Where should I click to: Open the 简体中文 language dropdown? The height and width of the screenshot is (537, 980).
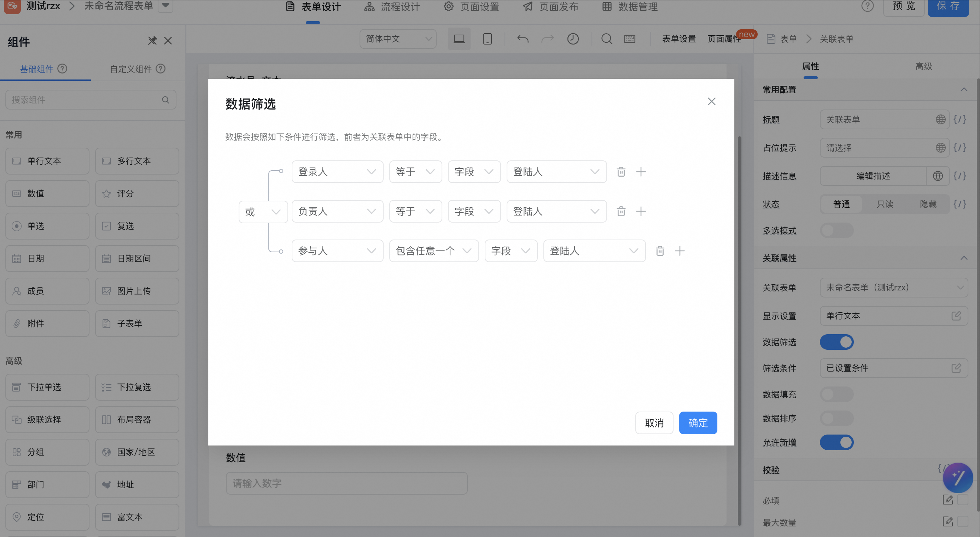(x=398, y=39)
